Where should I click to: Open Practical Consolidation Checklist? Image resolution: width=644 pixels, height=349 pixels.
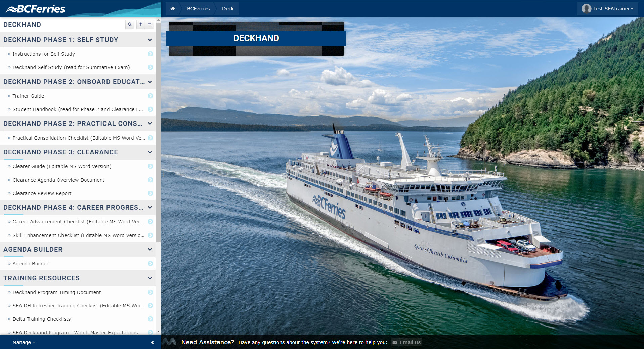tap(79, 138)
